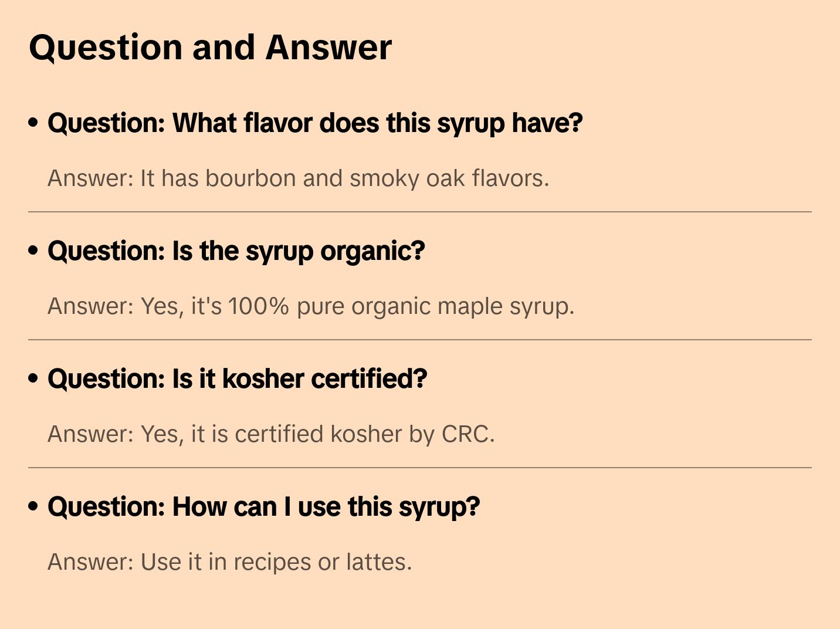Click the divider line below the flavor answer

[x=420, y=212]
